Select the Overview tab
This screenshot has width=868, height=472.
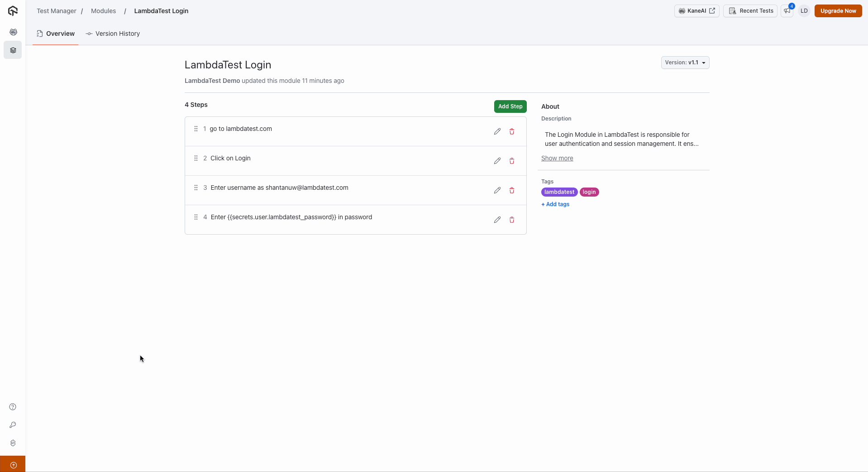[x=56, y=34]
